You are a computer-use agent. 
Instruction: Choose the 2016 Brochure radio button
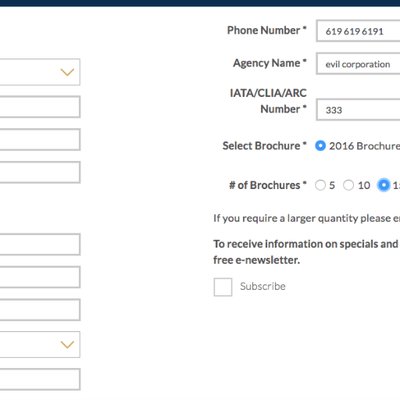320,146
